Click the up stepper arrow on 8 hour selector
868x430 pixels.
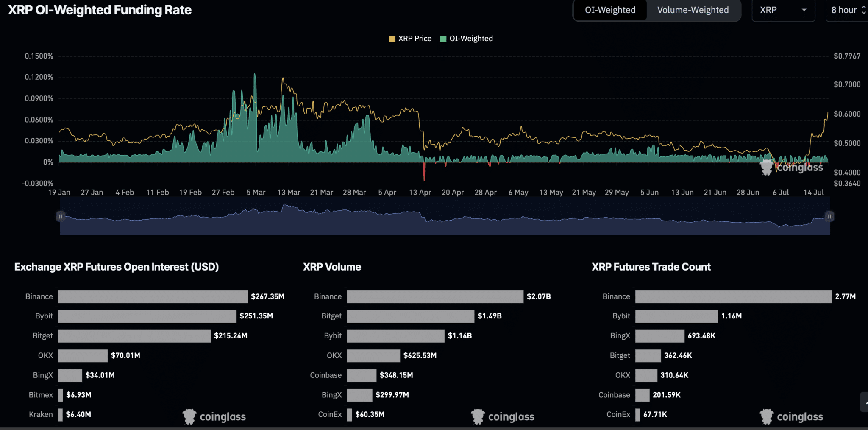point(864,7)
